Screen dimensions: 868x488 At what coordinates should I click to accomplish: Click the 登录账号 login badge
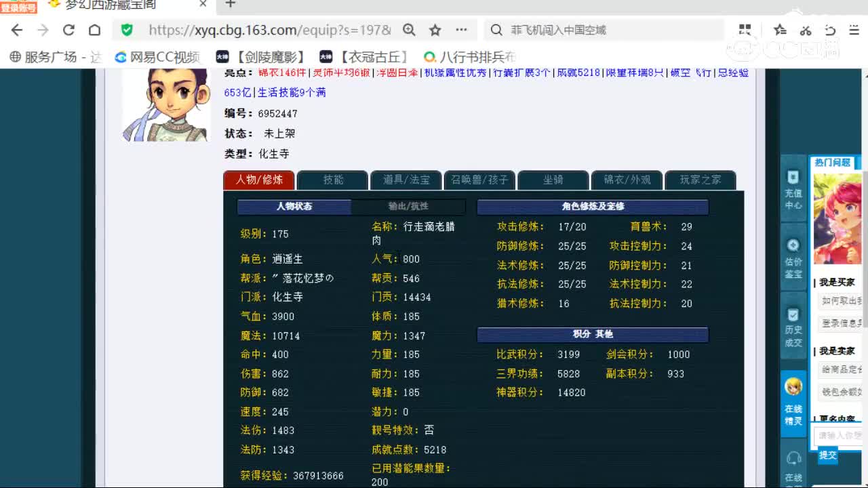[18, 7]
